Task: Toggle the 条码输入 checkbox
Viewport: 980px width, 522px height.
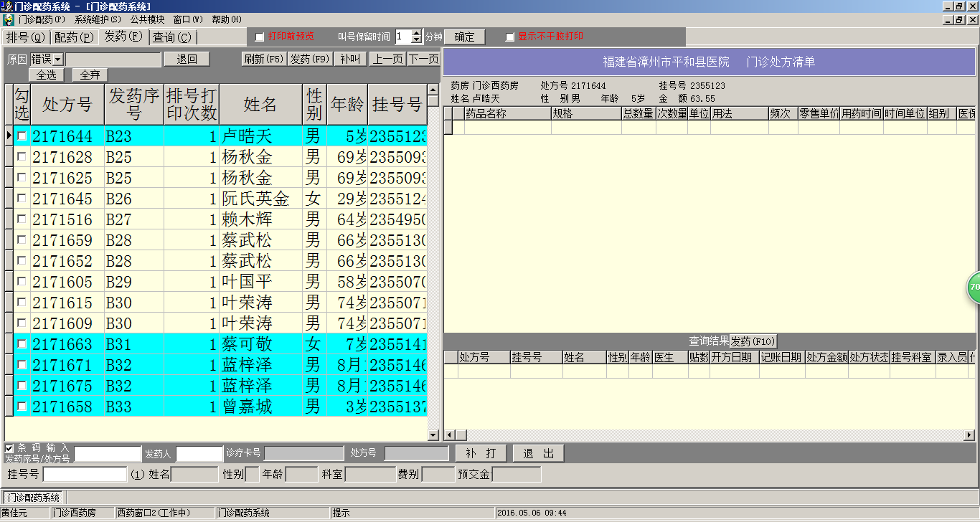Action: point(9,448)
